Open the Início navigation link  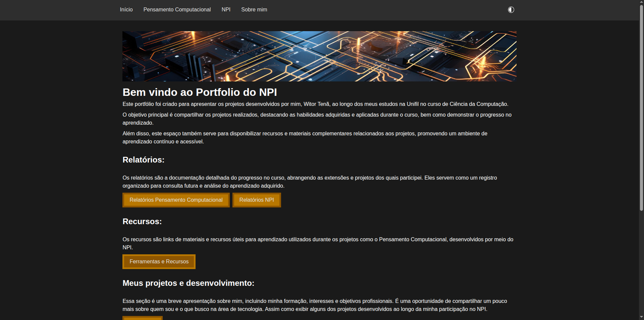(126, 10)
